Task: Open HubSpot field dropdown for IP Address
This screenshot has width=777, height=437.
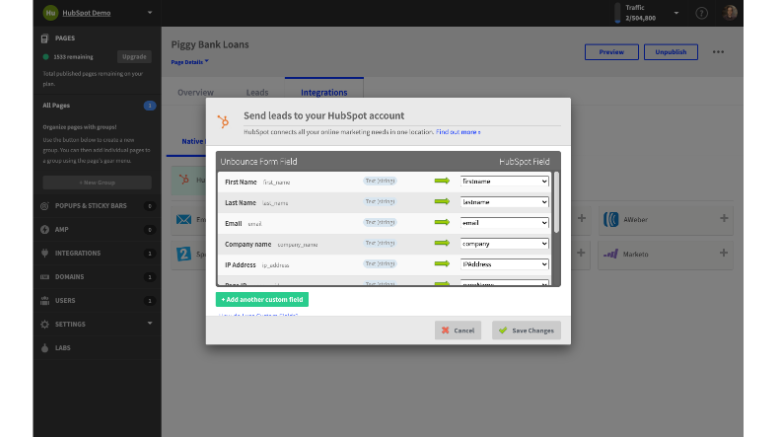Action: point(504,265)
